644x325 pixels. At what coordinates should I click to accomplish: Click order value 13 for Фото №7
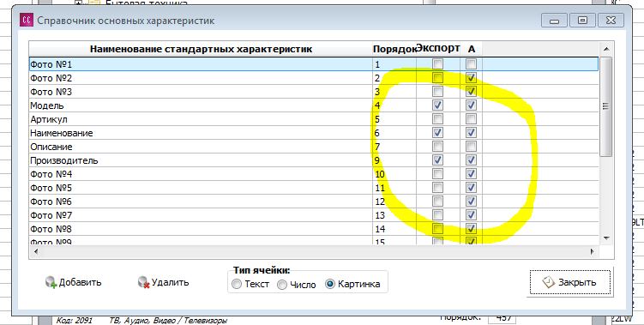tap(380, 215)
